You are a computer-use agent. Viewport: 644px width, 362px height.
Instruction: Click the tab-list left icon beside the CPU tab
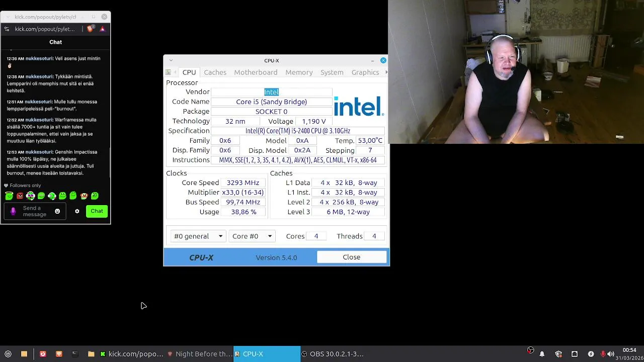point(168,72)
